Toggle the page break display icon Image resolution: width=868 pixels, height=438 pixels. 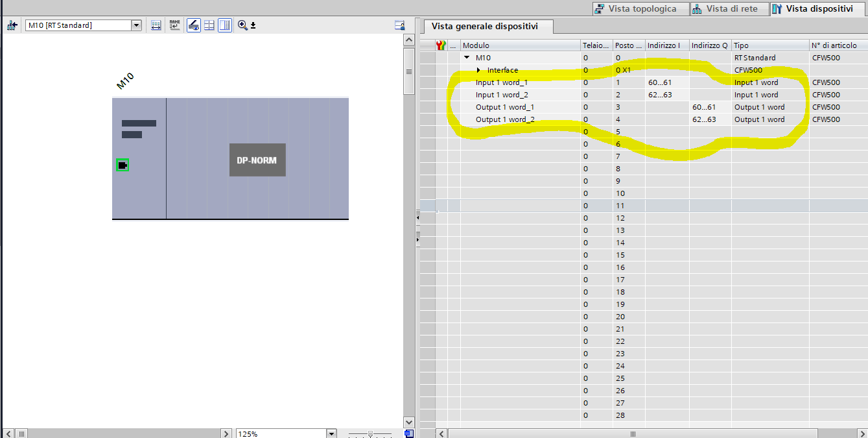[x=209, y=25]
